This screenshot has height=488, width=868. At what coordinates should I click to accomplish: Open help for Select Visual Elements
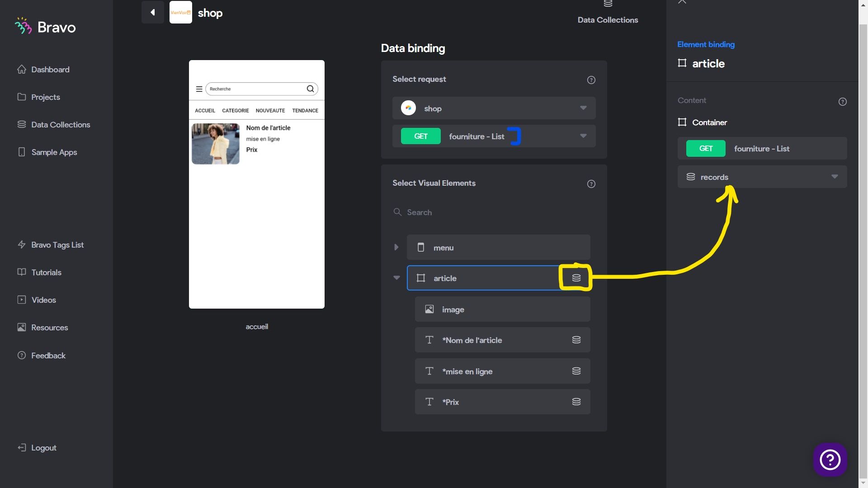point(591,184)
